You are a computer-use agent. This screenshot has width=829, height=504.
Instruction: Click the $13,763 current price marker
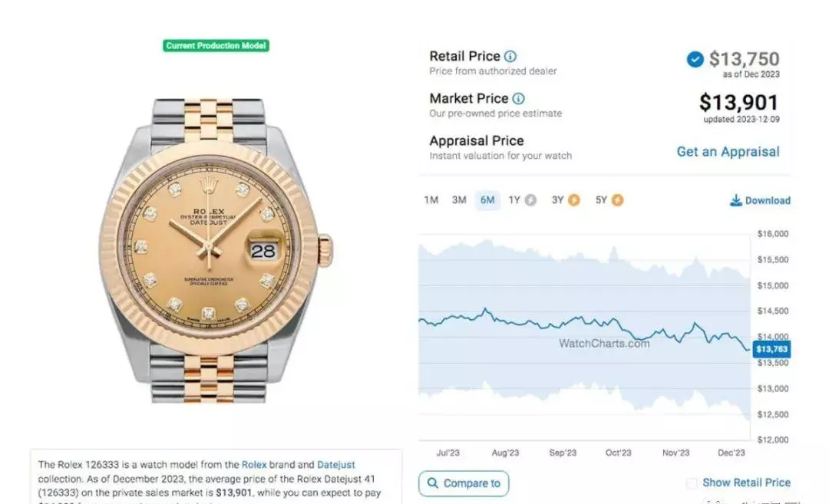coord(771,349)
